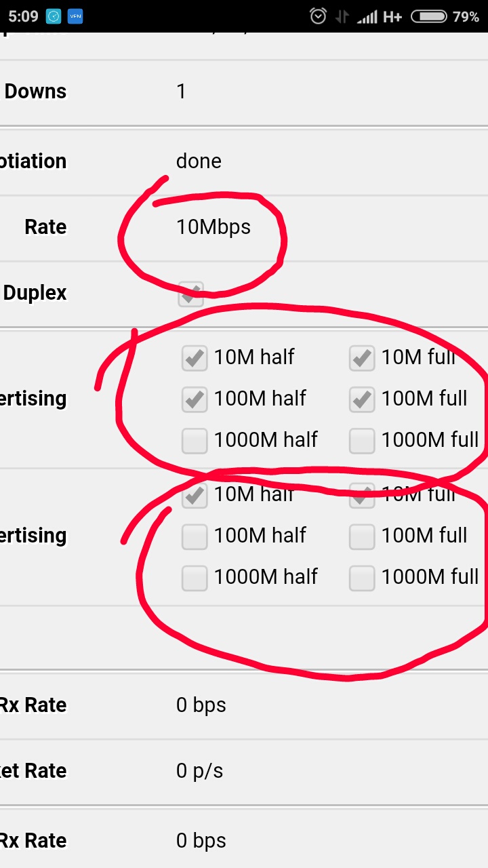Tap the teal circular app notification icon
This screenshot has width=488, height=868.
(x=54, y=16)
